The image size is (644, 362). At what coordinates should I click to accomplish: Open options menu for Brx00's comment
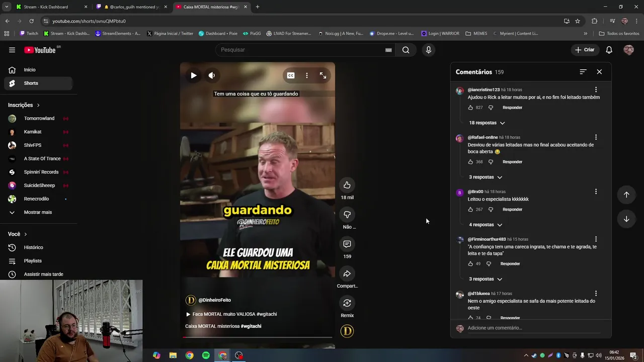(596, 192)
